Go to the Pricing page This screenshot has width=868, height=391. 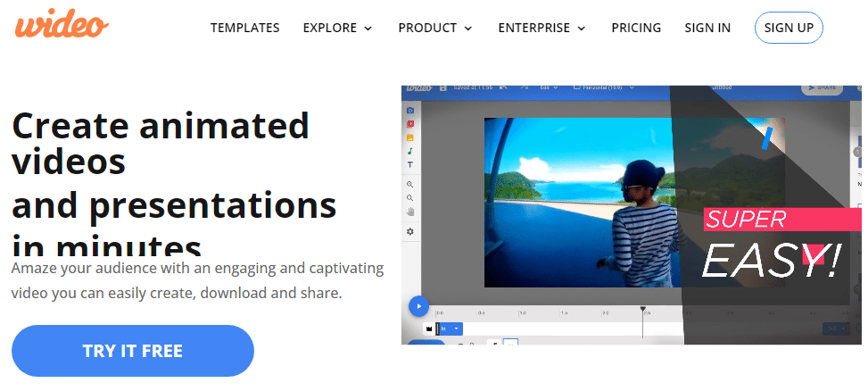[x=636, y=28]
